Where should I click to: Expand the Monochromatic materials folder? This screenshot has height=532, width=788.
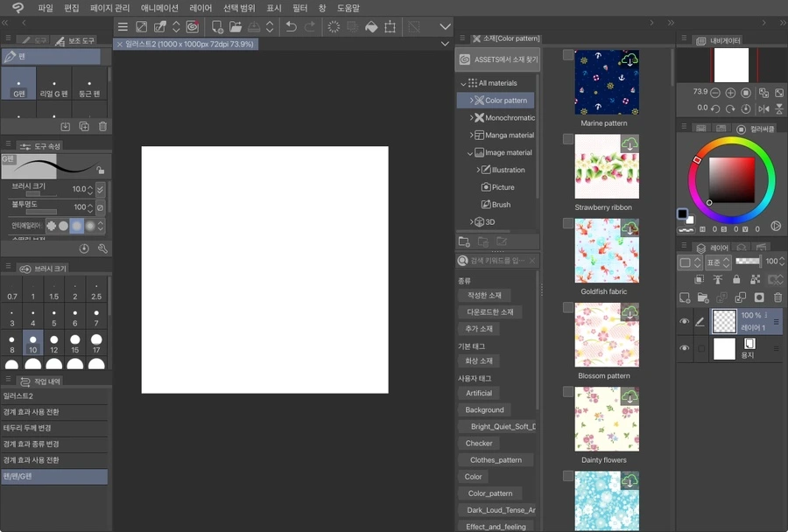click(471, 117)
